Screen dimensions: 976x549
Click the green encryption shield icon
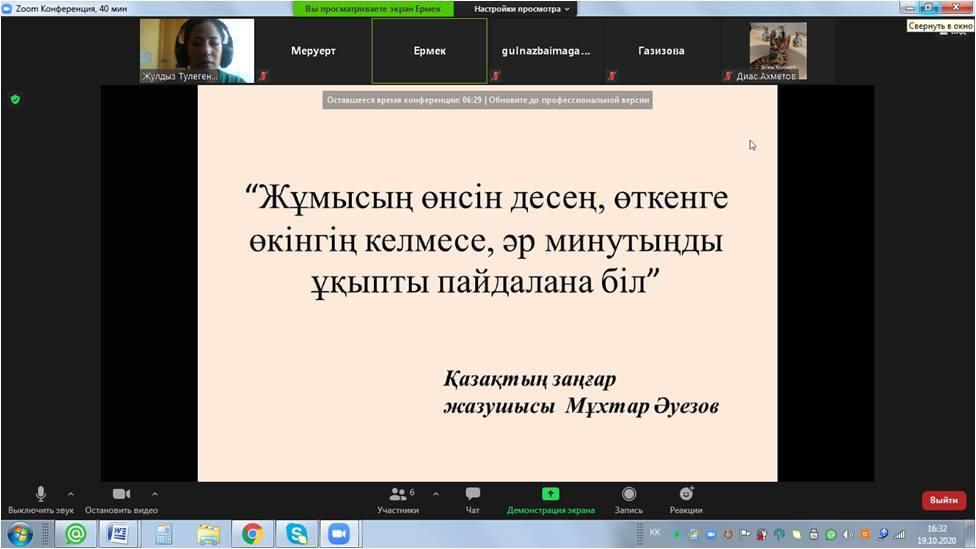pyautogui.click(x=15, y=99)
